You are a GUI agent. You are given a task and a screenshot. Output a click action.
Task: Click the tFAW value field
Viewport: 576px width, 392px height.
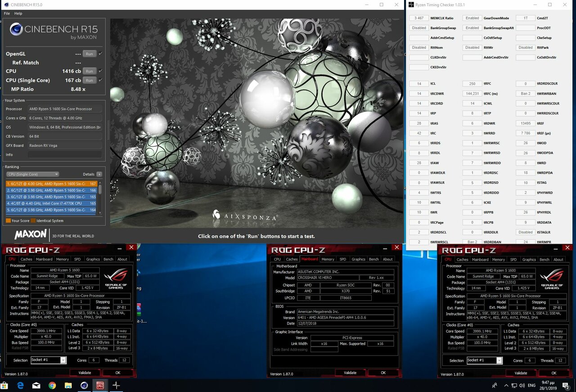coord(418,163)
